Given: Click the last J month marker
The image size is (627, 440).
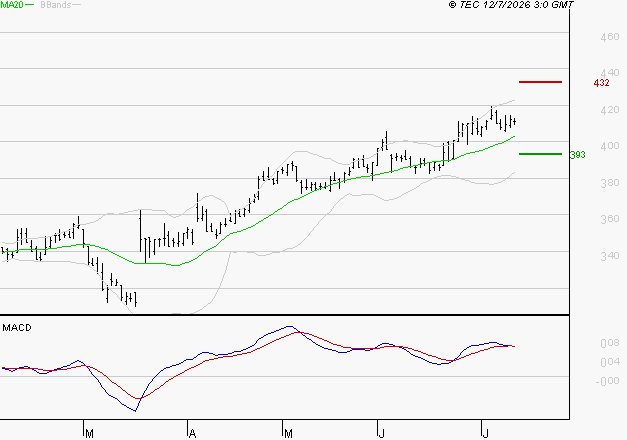Looking at the screenshot, I should 486,434.
